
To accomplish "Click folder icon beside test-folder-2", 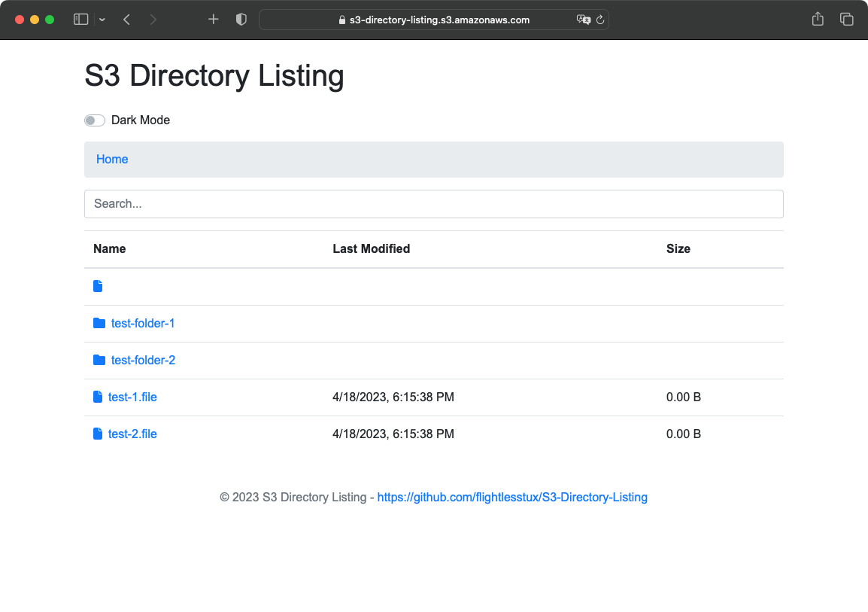I will coord(99,360).
